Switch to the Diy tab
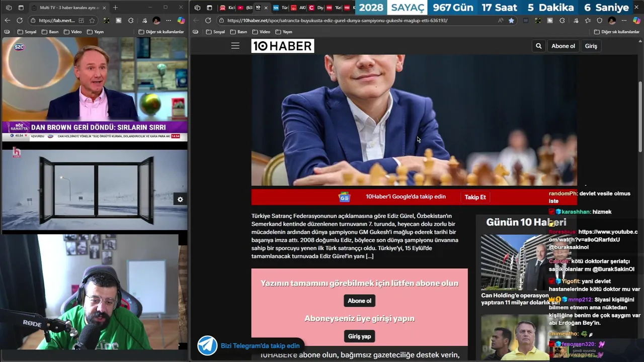 (315, 8)
